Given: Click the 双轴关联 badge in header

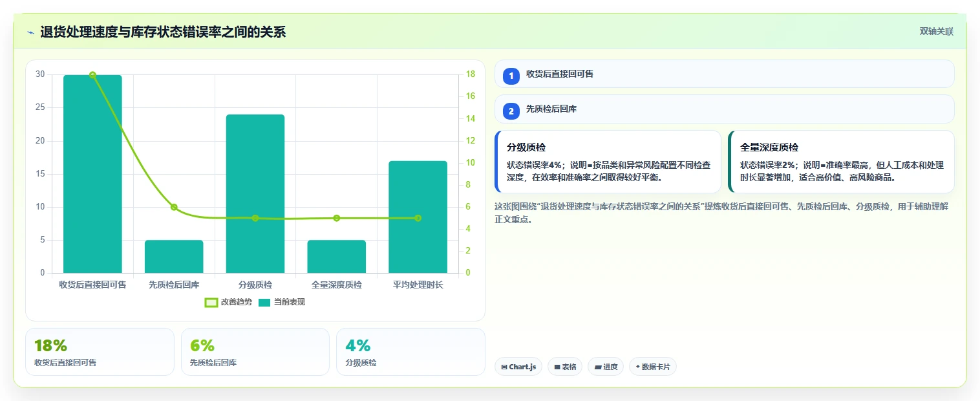Looking at the screenshot, I should [936, 31].
